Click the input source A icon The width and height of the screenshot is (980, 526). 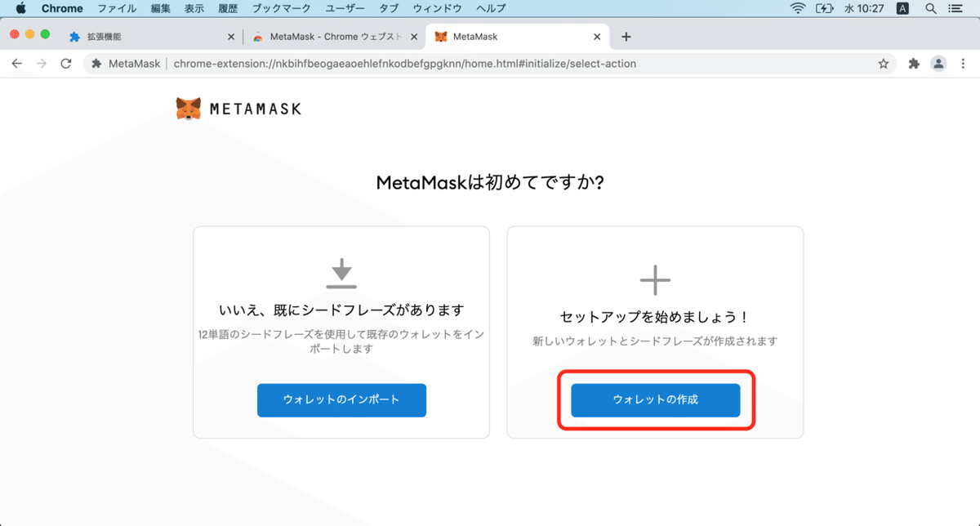902,8
